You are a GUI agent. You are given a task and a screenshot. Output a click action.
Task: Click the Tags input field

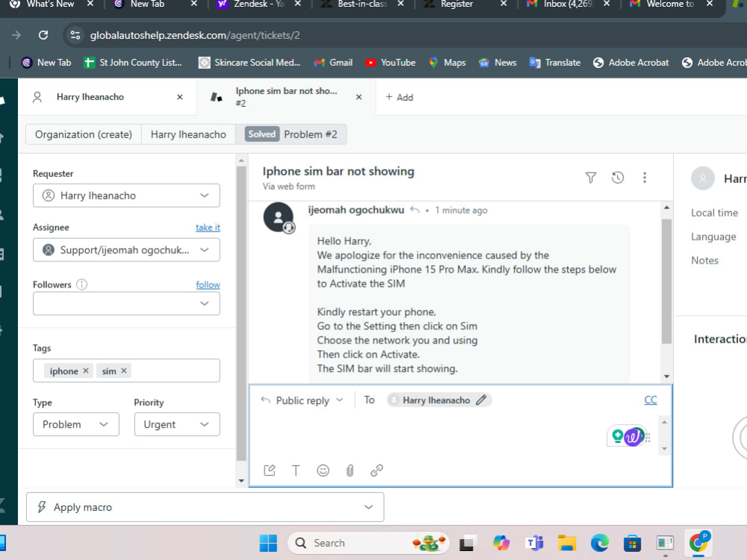click(x=126, y=370)
